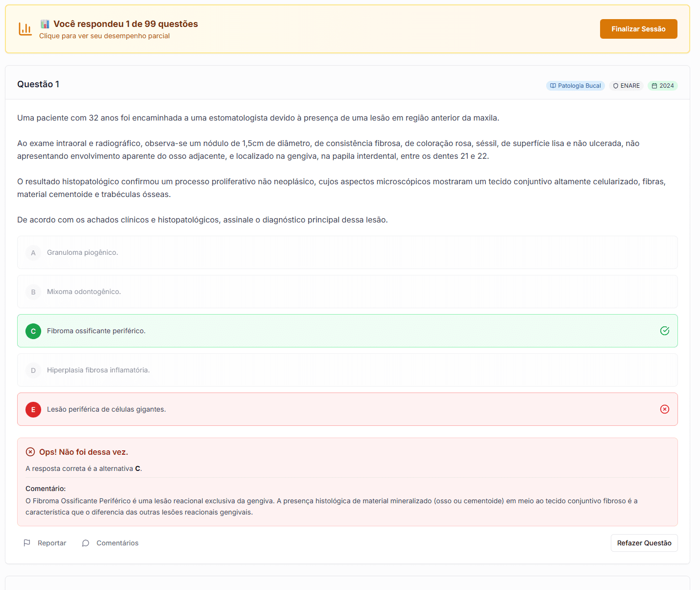Screen dimensions: 700x590
Task: Click the green checkmark icon on option C
Action: [x=664, y=331]
